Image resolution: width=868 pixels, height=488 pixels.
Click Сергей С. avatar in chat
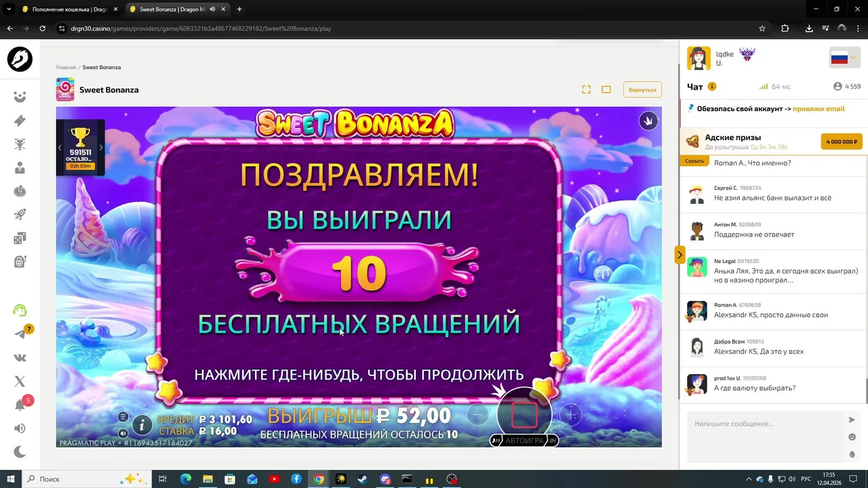tap(697, 195)
